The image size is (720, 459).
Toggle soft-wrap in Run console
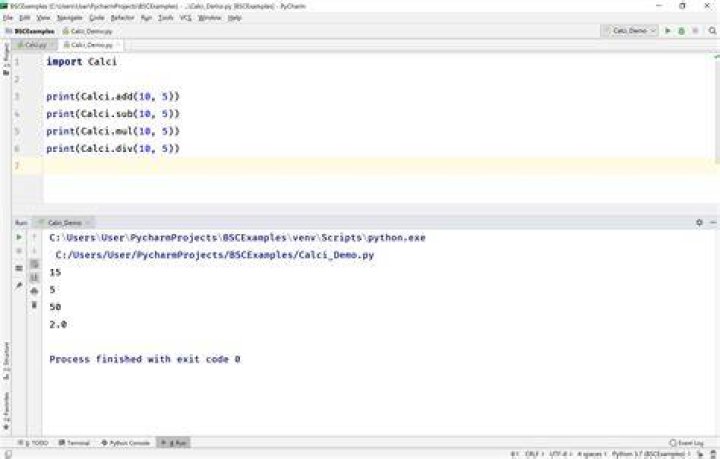click(34, 264)
